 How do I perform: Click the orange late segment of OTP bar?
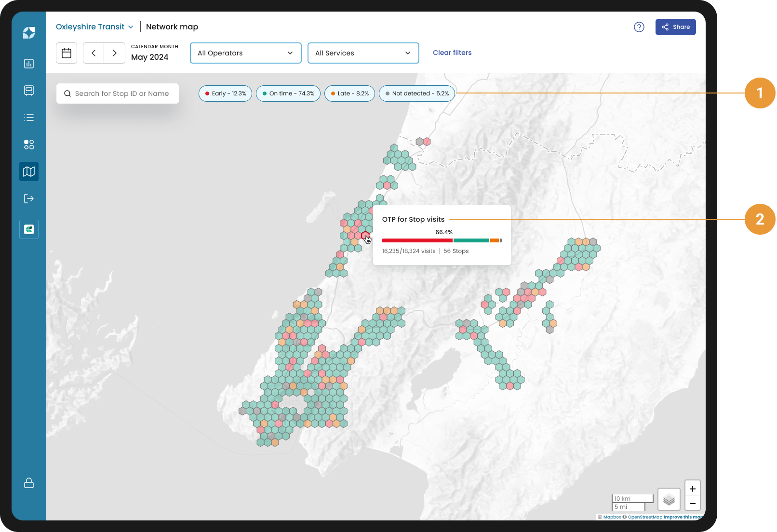[495, 240]
